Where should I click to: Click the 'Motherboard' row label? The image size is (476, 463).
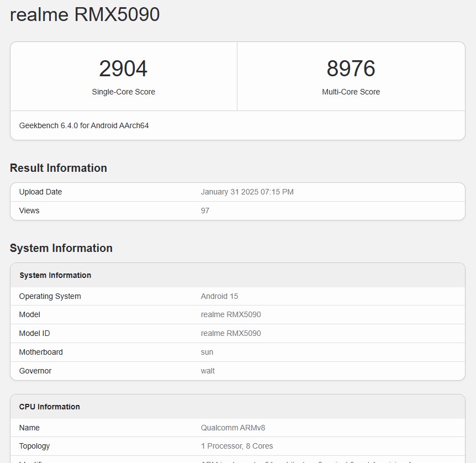click(x=41, y=352)
